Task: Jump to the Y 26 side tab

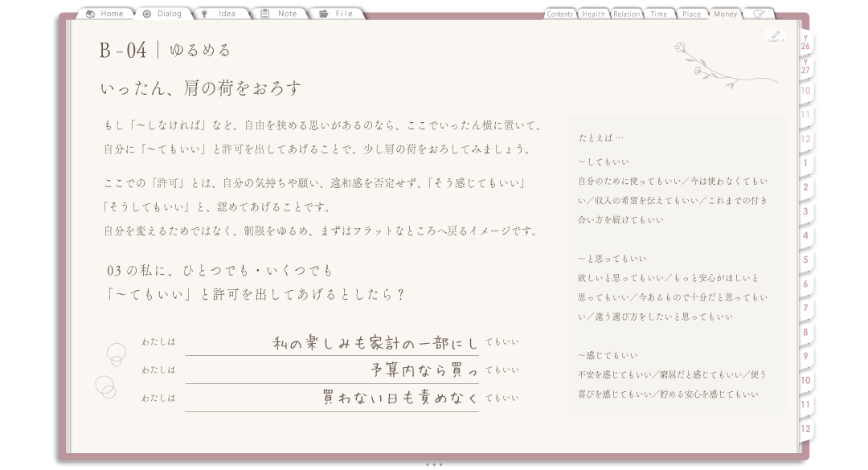Action: pyautogui.click(x=805, y=43)
